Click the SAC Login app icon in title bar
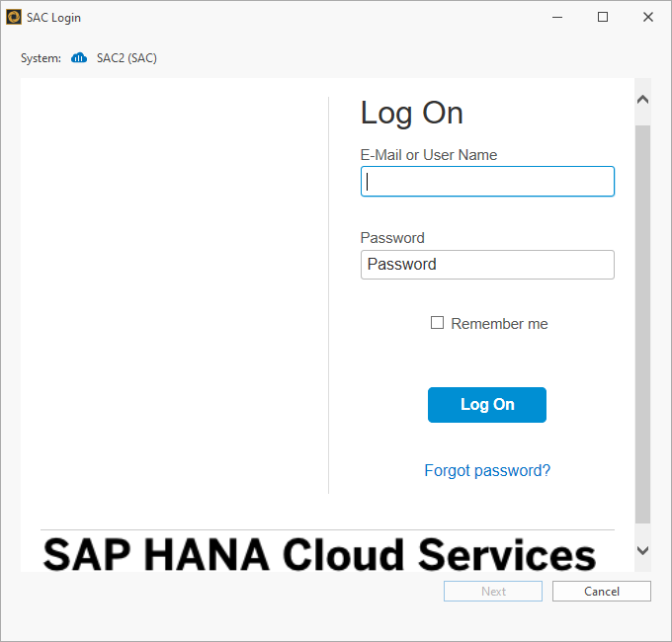672x642 pixels. [x=14, y=18]
